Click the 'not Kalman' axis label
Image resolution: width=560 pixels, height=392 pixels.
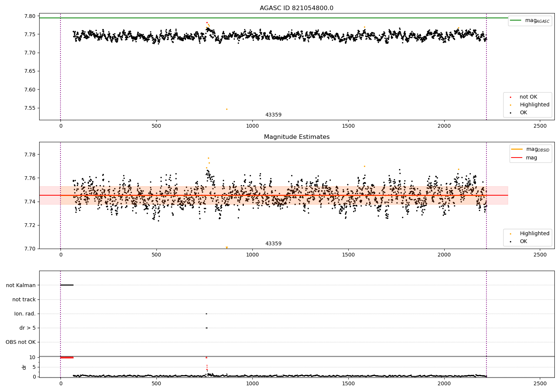coord(21,285)
